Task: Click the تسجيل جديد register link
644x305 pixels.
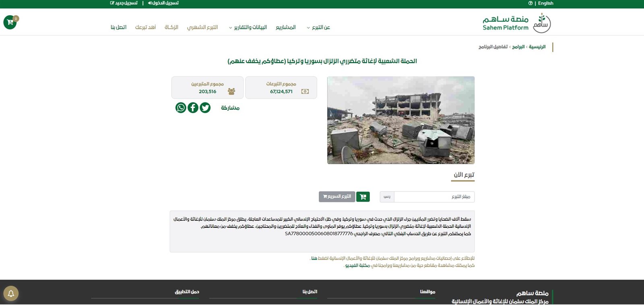Action: pos(124,3)
